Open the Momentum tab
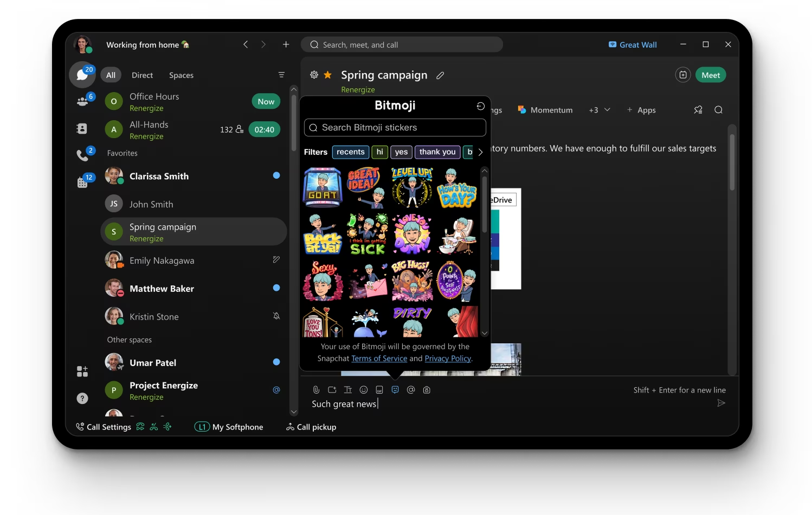 point(545,110)
